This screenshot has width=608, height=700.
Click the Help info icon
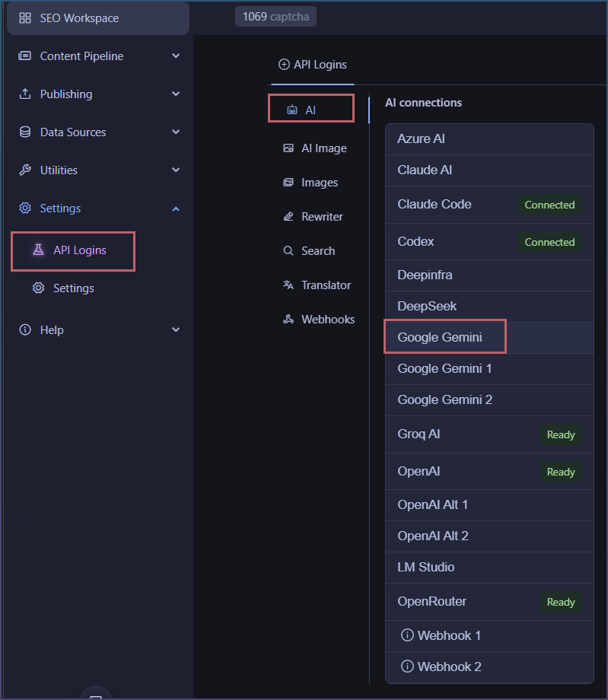tap(25, 329)
